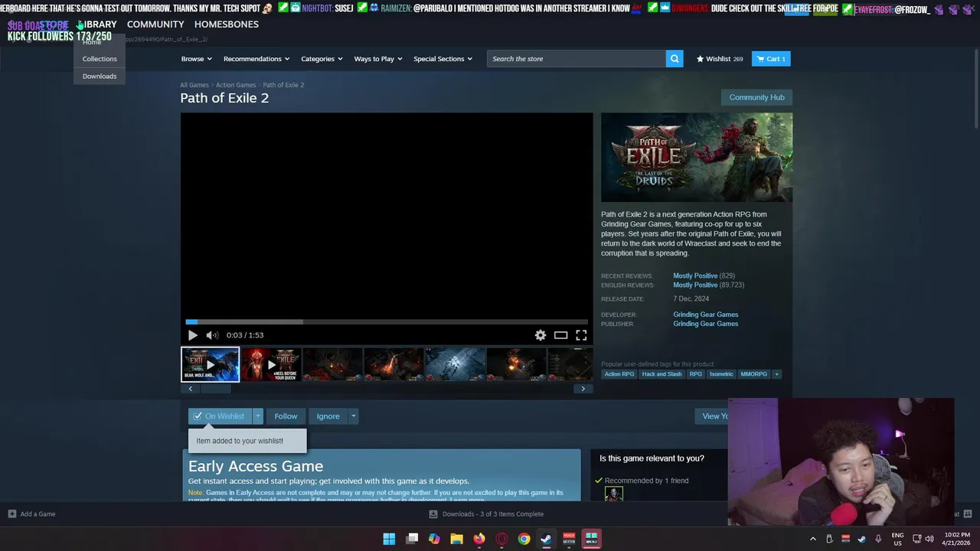The height and width of the screenshot is (551, 980).
Task: Open the Recommendations dropdown menu
Action: click(x=256, y=59)
